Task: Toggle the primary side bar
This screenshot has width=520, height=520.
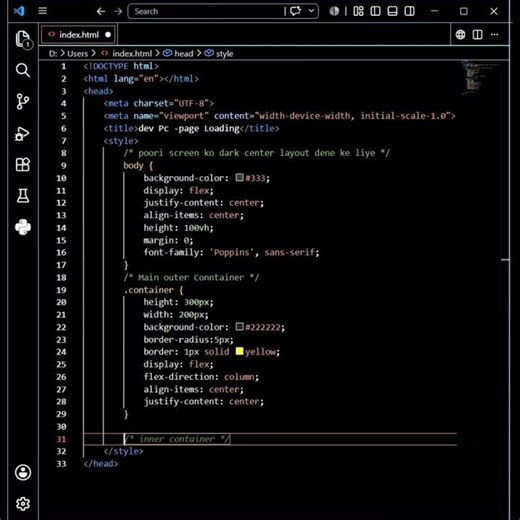Action: pos(375,11)
